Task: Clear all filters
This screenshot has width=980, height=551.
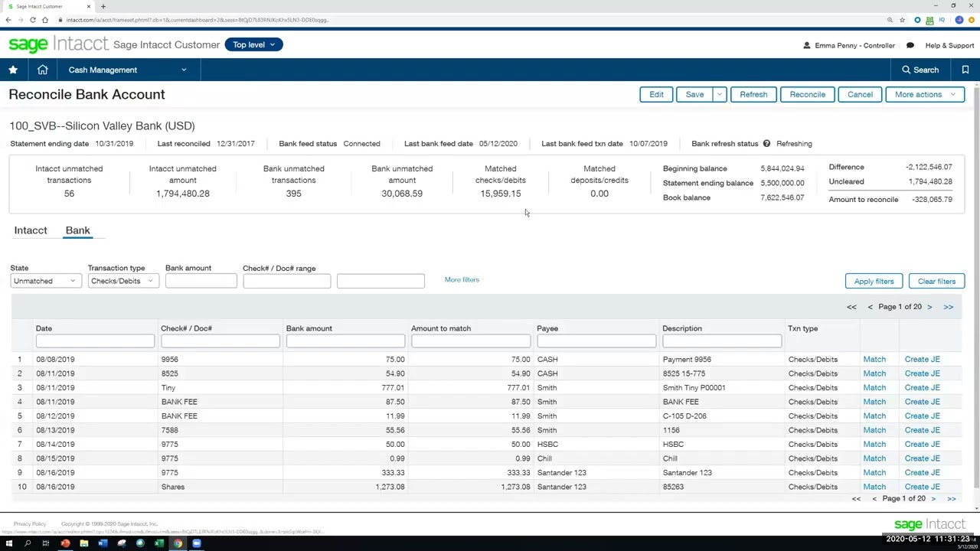Action: [936, 281]
